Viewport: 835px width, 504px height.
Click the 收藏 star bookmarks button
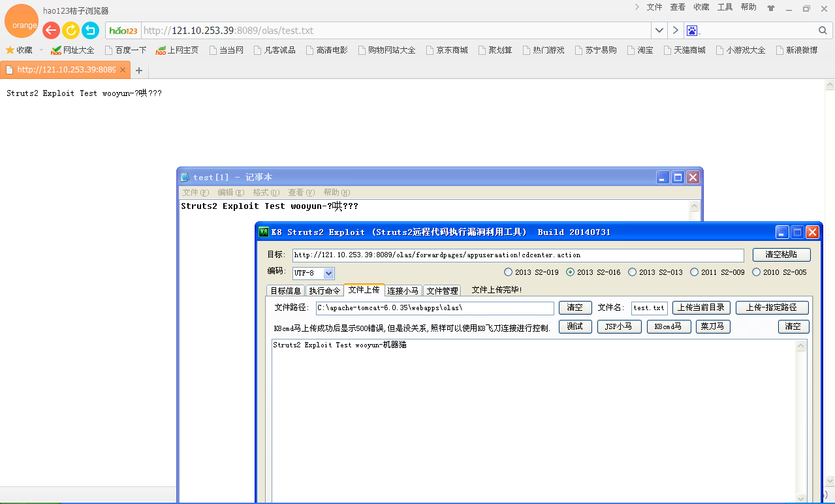(x=19, y=50)
